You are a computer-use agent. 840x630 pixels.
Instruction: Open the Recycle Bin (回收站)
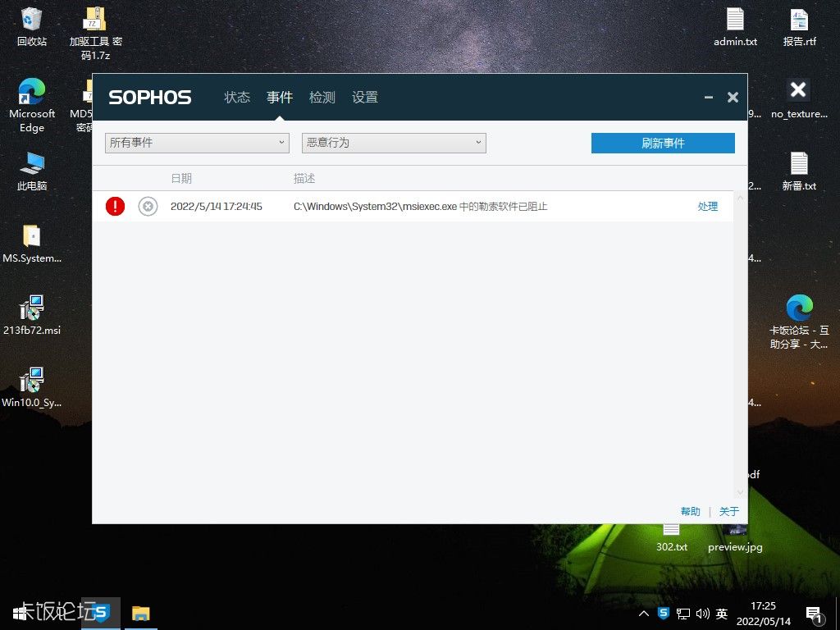click(x=32, y=18)
